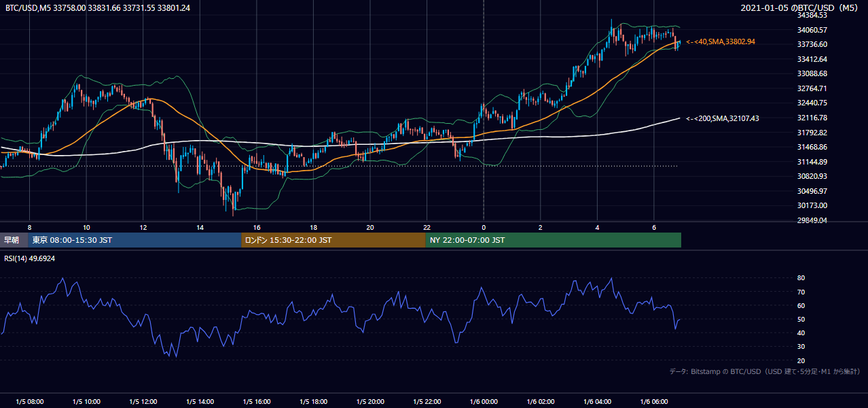Click the BTC/USD,M5 OHLC header text
The height and width of the screenshot is (408, 868).
98,7
